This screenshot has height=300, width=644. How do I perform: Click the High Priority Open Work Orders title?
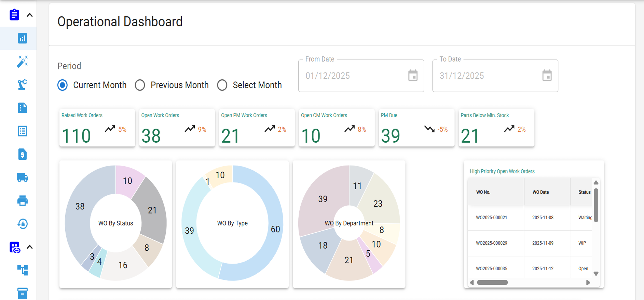click(502, 171)
